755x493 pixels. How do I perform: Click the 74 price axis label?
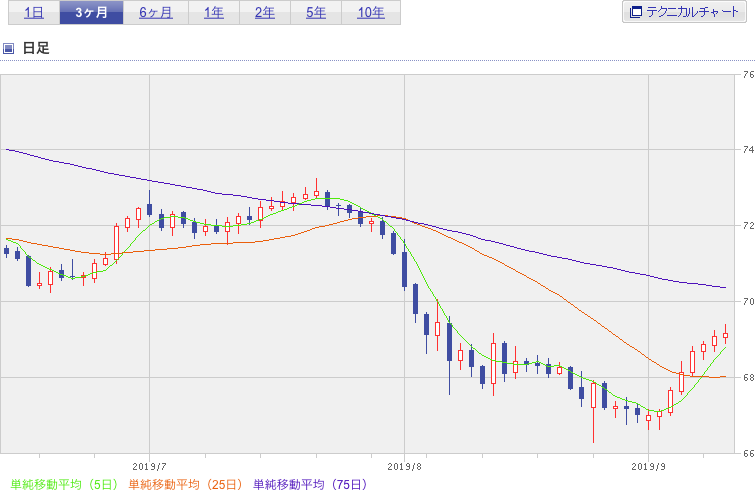click(748, 150)
